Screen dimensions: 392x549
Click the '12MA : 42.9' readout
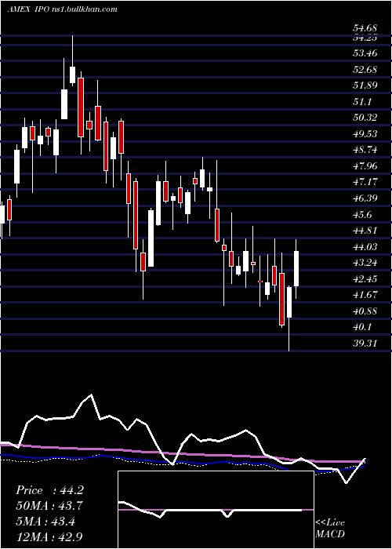[49, 536]
